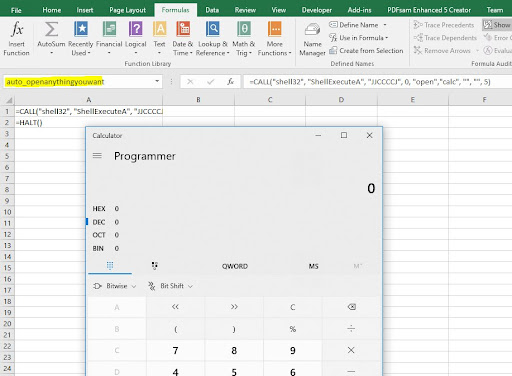Switch to the Add-ins tab

359,10
